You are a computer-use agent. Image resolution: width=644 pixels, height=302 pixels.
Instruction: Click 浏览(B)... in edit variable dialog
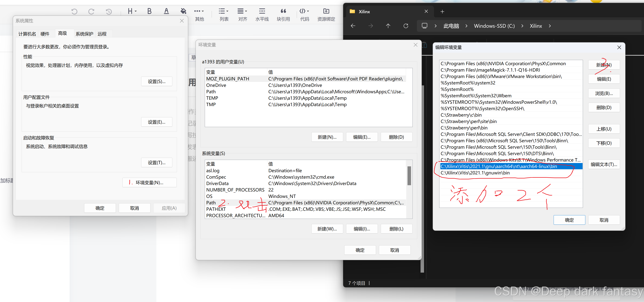[604, 93]
